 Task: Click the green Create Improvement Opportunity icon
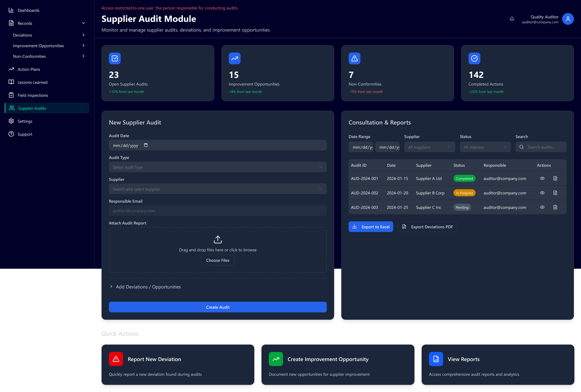[276, 359]
